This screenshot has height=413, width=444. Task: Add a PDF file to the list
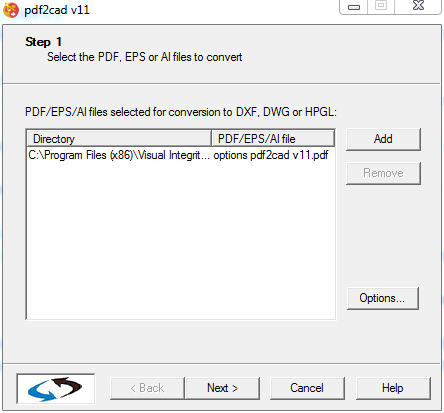383,139
